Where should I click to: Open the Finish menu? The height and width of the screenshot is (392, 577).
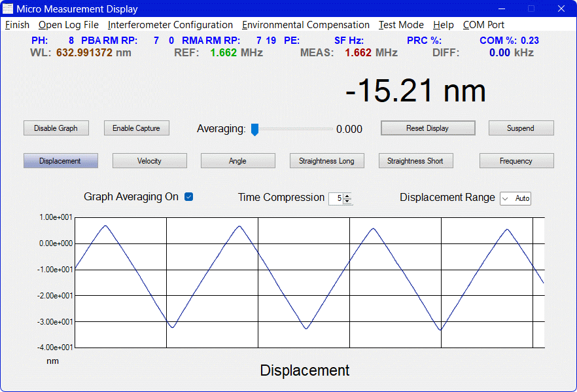pyautogui.click(x=18, y=25)
